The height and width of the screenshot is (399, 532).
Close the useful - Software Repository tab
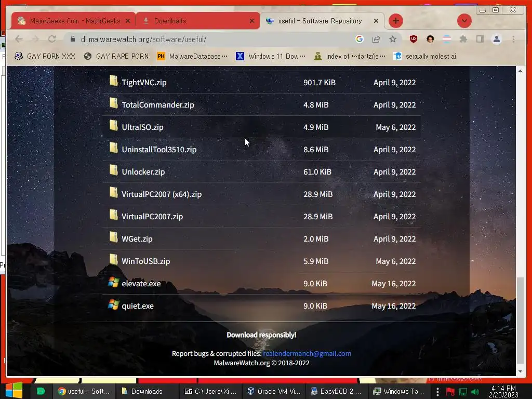376,21
